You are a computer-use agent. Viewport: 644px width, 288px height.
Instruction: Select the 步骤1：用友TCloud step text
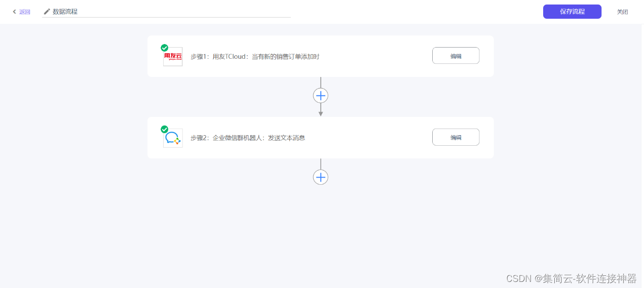click(x=255, y=57)
